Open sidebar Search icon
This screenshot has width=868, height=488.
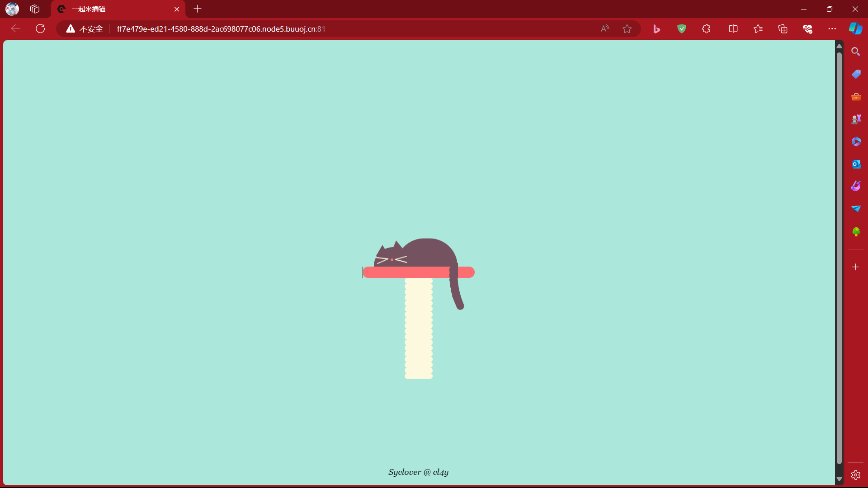856,52
